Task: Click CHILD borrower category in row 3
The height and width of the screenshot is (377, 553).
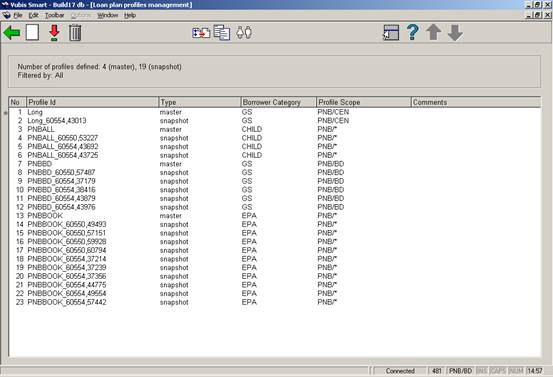Action: [x=252, y=129]
